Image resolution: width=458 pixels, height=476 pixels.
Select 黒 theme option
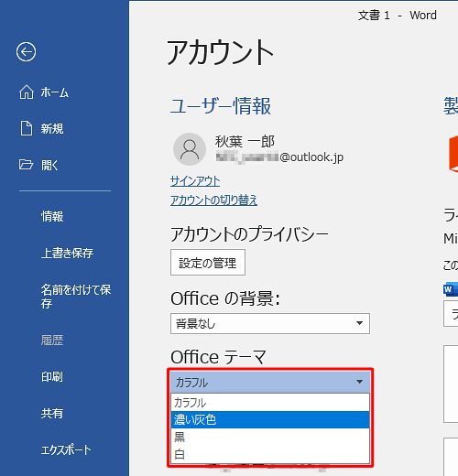point(270,437)
